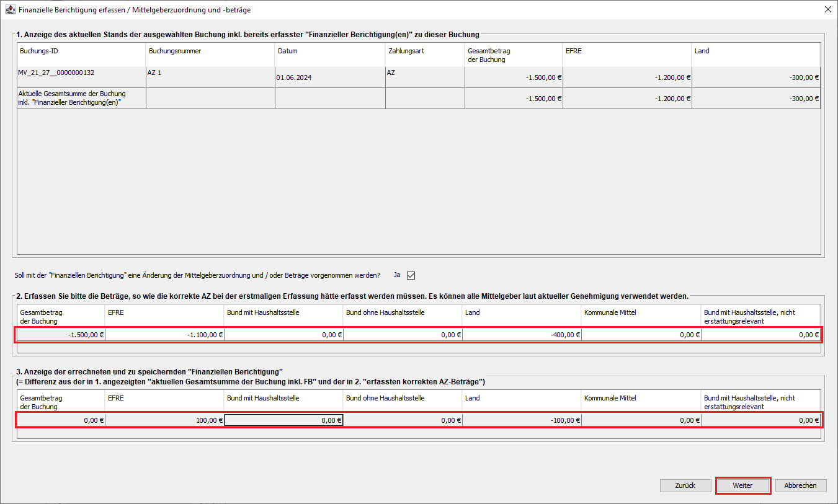This screenshot has height=504, width=838.
Task: Go back with the Zurück button
Action: click(x=685, y=485)
